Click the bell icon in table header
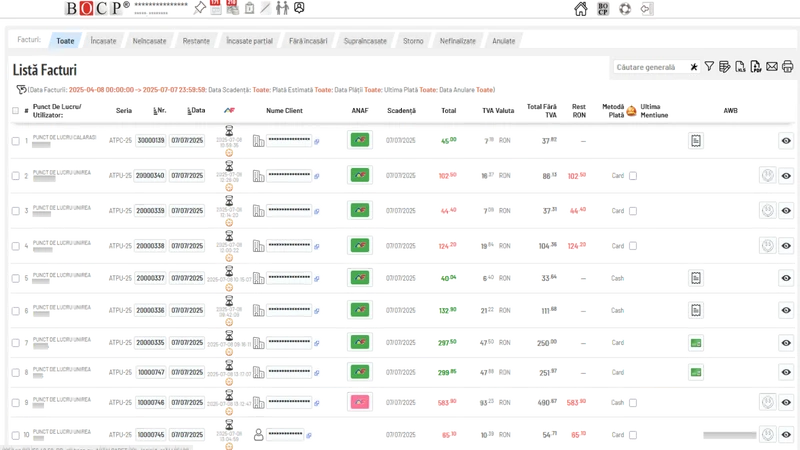Viewport: 800px width, 450px height. click(632, 111)
